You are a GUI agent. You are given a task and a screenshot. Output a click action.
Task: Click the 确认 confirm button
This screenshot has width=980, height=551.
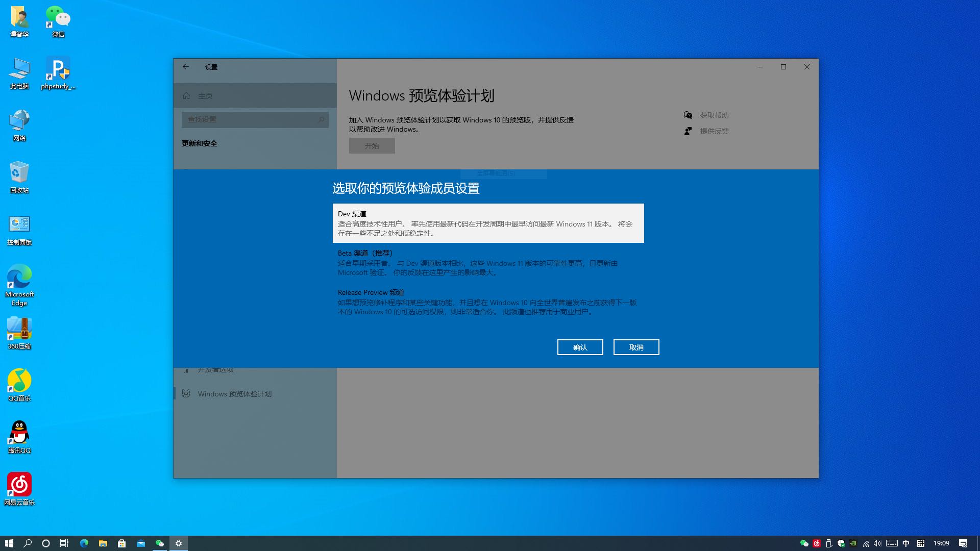580,347
